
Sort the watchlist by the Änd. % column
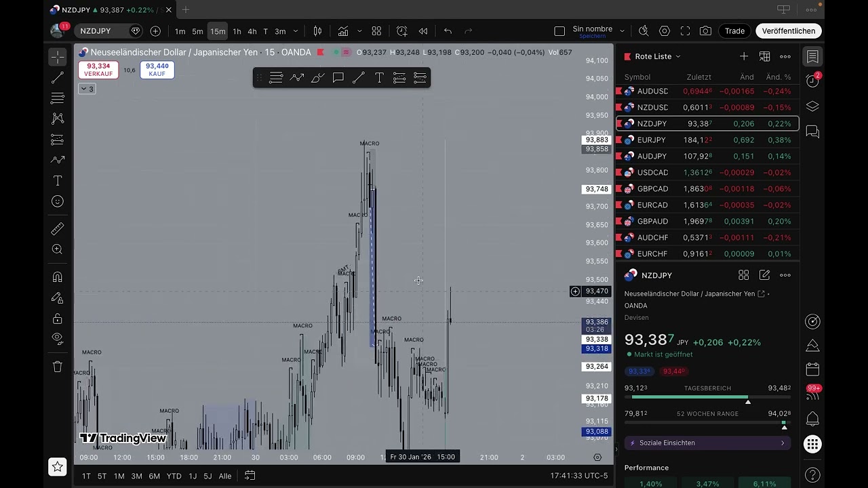tap(778, 77)
